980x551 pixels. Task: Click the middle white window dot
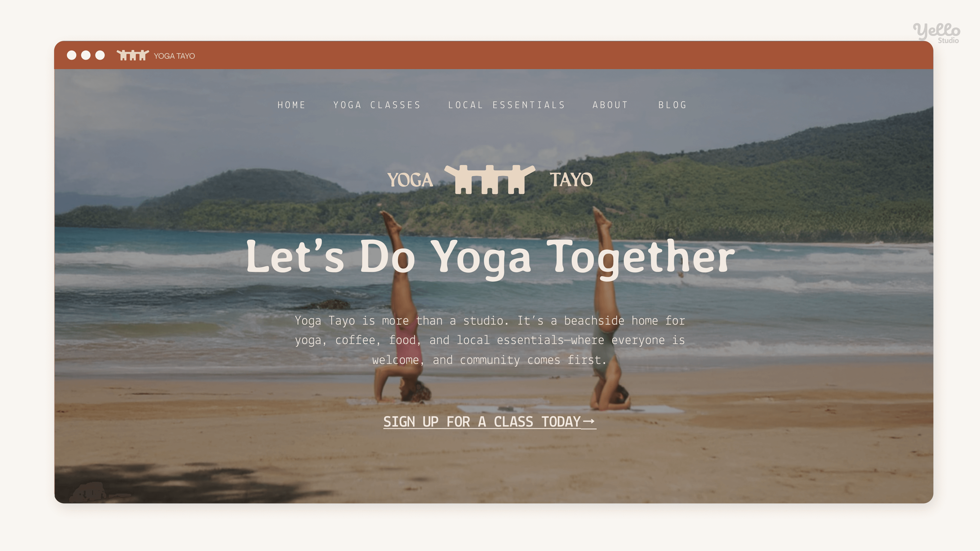click(x=86, y=55)
